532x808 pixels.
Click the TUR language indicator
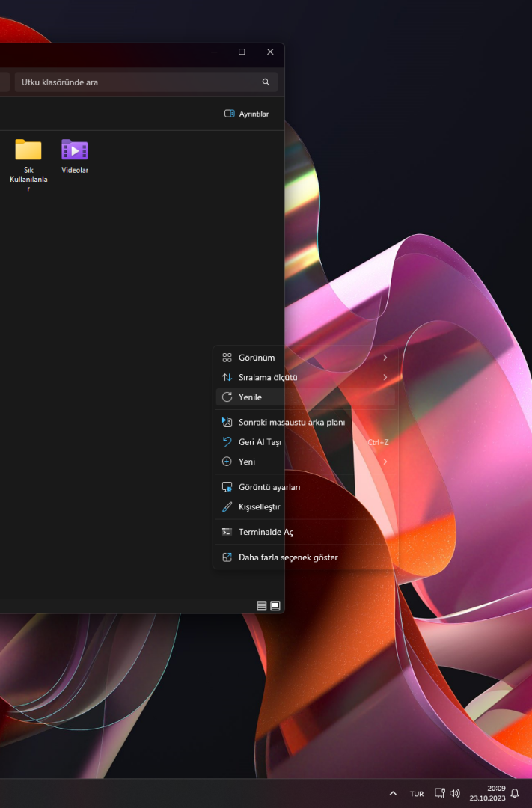[x=417, y=794]
